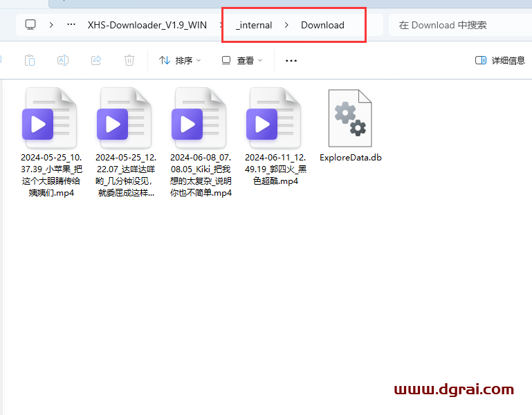The height and width of the screenshot is (415, 532).
Task: Click the ExploreData.db filename label
Action: click(x=351, y=158)
